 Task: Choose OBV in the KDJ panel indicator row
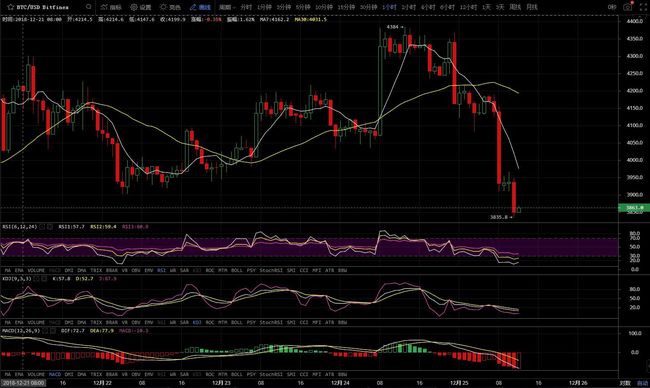click(136, 322)
